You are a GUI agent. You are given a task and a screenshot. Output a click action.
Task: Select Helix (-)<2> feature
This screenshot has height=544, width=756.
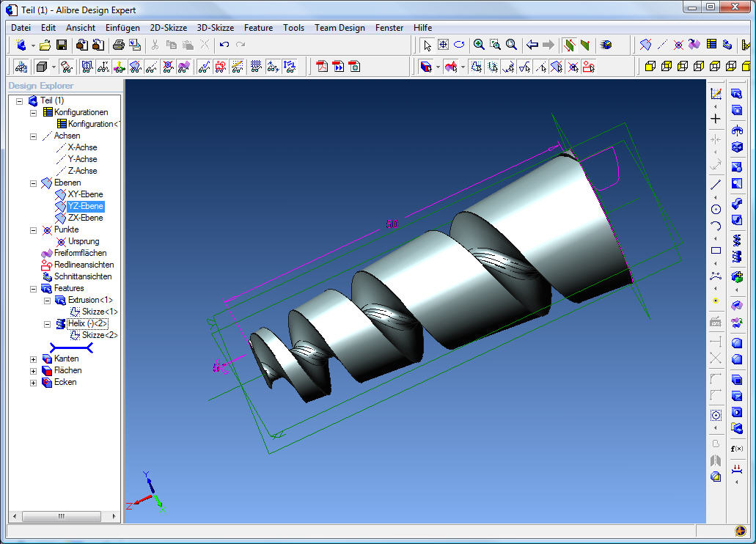88,323
